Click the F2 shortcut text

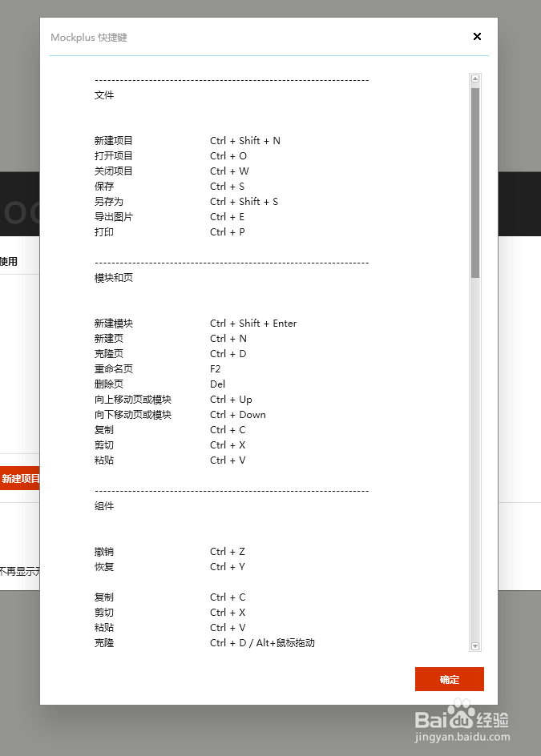(216, 369)
